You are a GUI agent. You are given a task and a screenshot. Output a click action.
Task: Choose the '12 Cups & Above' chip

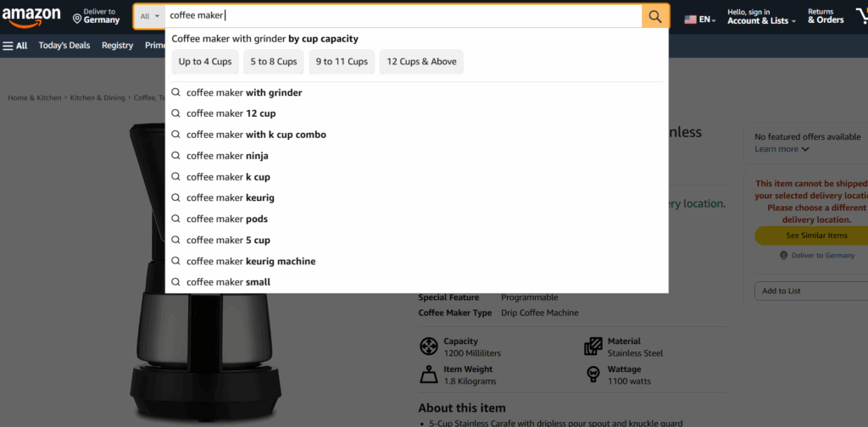coord(421,62)
